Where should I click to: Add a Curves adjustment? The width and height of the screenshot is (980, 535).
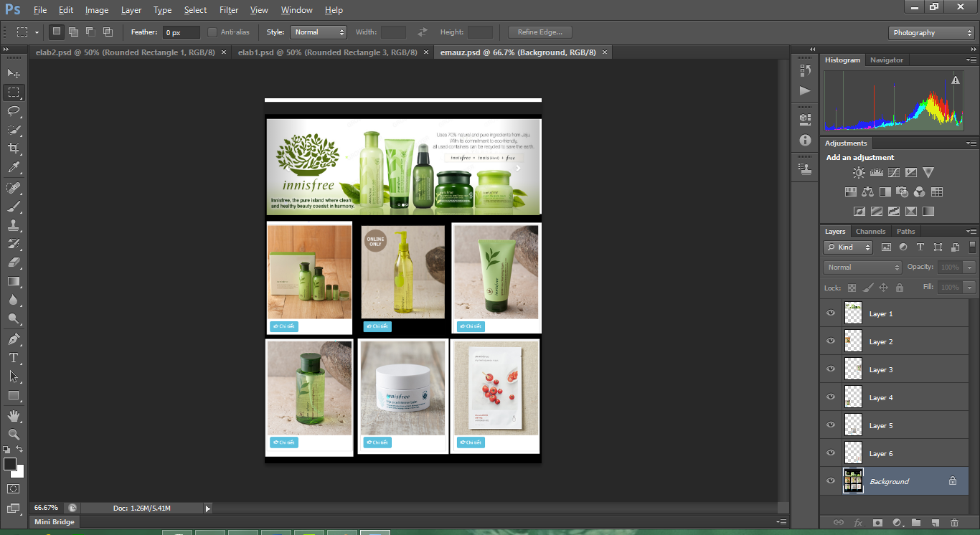click(893, 172)
